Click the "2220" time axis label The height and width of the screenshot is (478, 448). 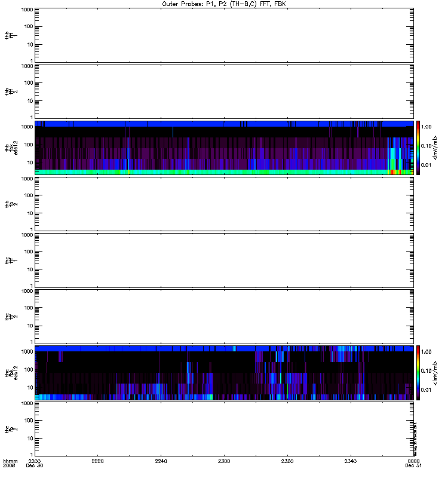tap(97, 461)
